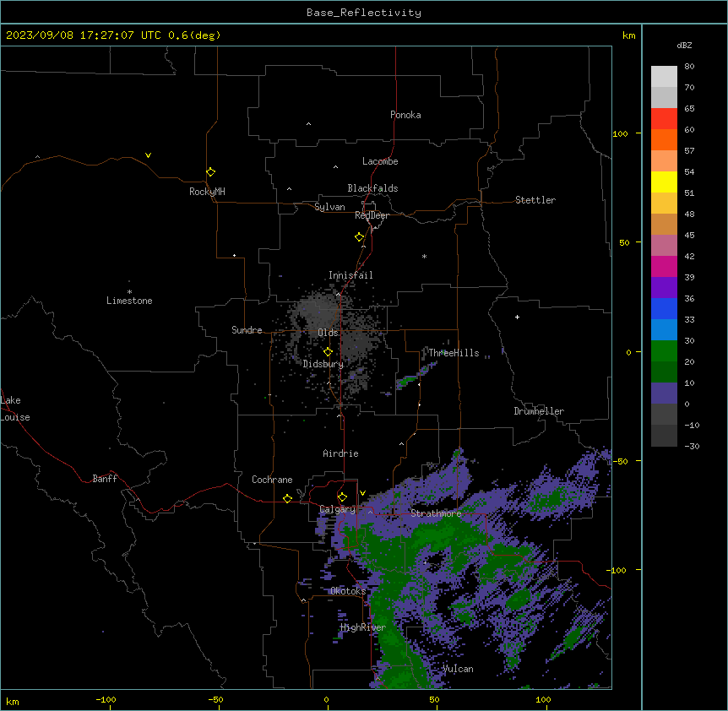Select the bright yellow legend swatch
The height and width of the screenshot is (711, 728).
pos(664,182)
